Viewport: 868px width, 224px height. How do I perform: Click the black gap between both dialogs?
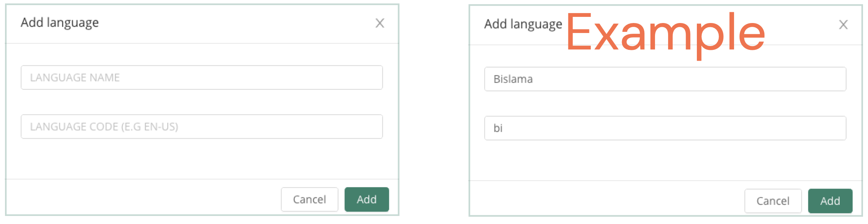click(434, 111)
